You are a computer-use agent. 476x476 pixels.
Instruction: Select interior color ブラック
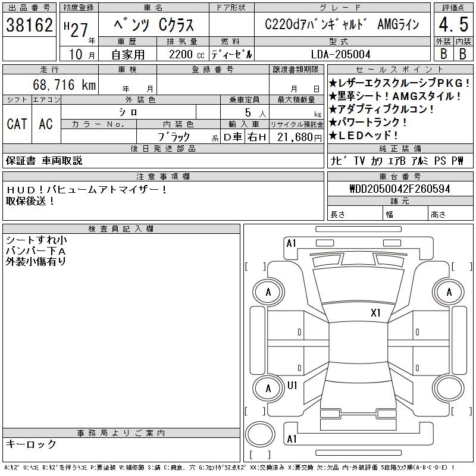174,137
